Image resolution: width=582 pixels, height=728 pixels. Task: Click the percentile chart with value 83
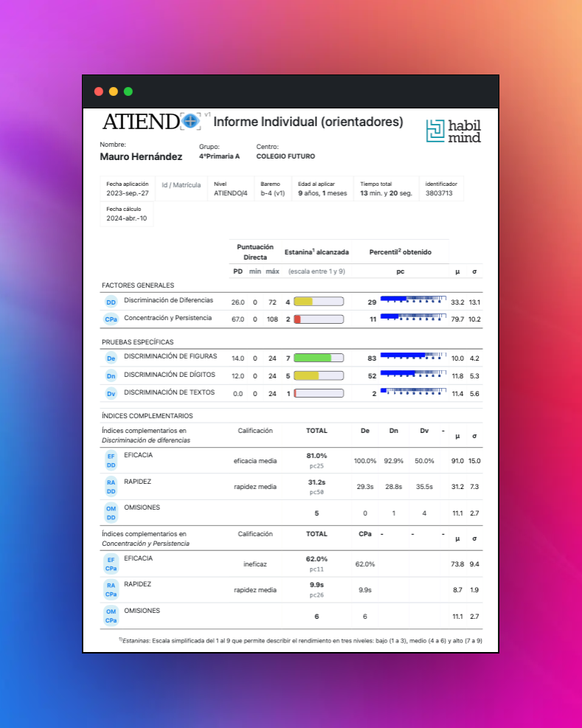click(x=413, y=356)
